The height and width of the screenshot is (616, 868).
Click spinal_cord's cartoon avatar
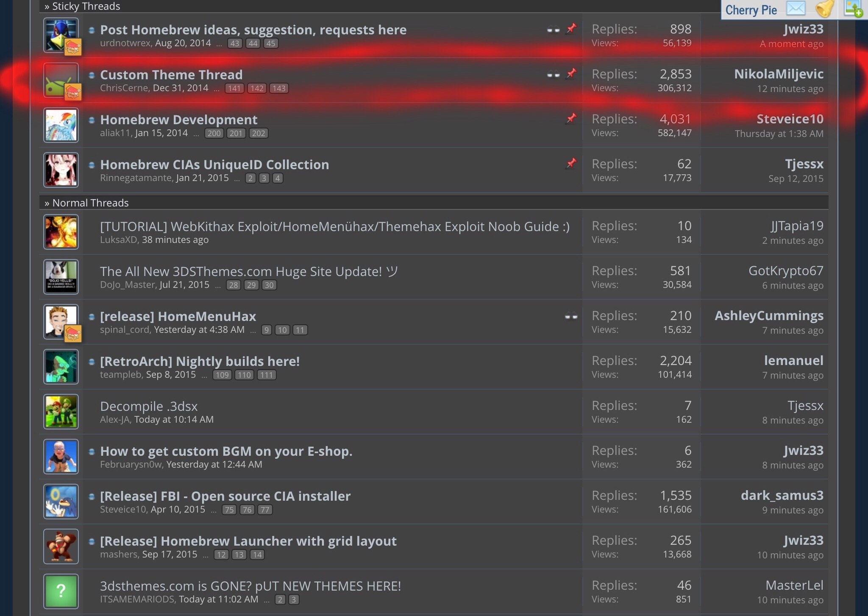[61, 322]
